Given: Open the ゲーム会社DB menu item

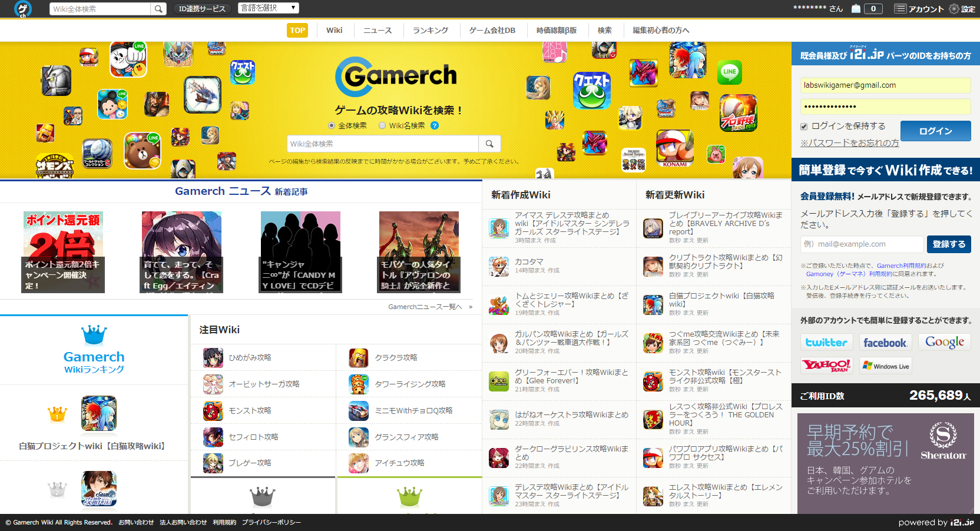Looking at the screenshot, I should pyautogui.click(x=492, y=30).
